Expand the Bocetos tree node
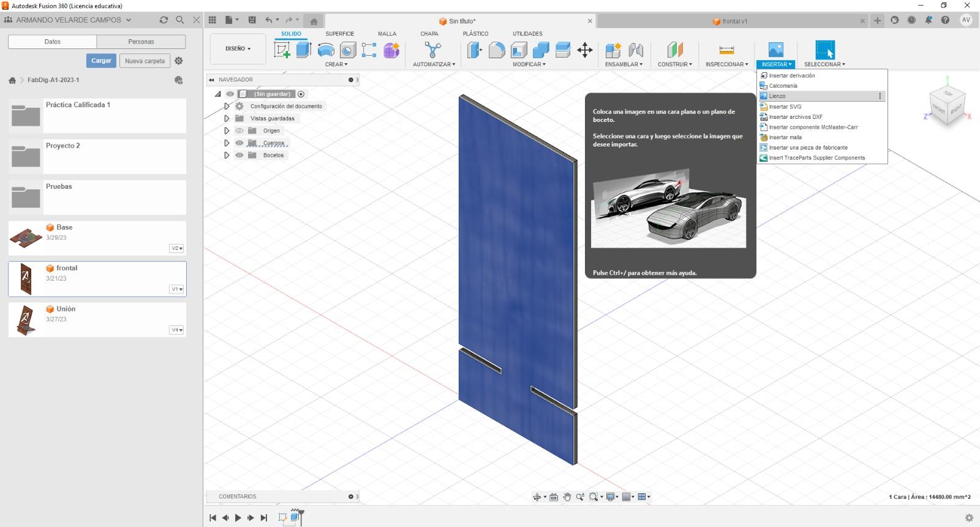The image size is (980, 527). pyautogui.click(x=227, y=155)
